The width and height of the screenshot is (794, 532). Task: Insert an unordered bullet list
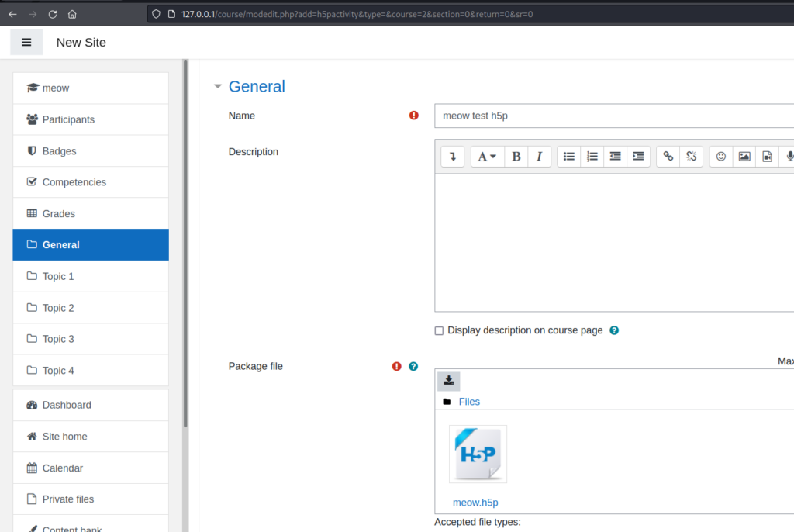pos(569,157)
